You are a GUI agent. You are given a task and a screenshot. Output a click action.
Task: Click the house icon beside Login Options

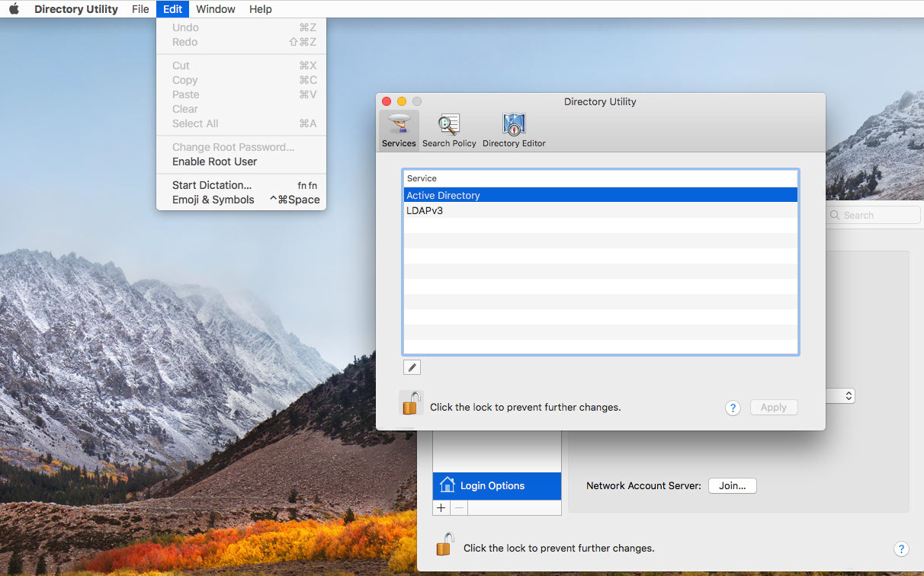coord(448,485)
